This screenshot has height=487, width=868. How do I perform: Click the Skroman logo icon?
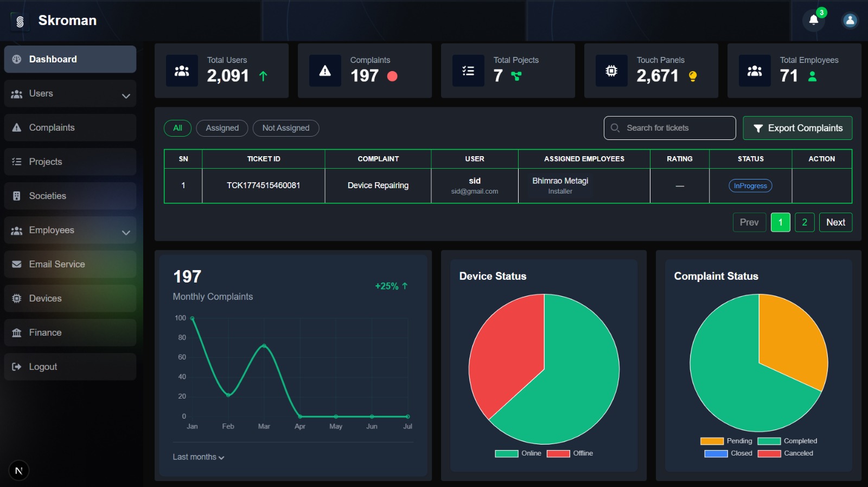pyautogui.click(x=20, y=21)
